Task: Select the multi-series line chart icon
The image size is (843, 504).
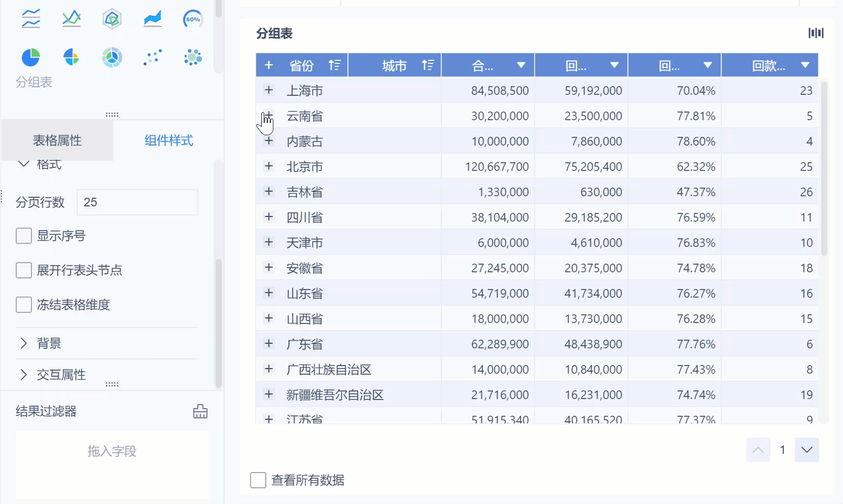Action: click(x=31, y=19)
